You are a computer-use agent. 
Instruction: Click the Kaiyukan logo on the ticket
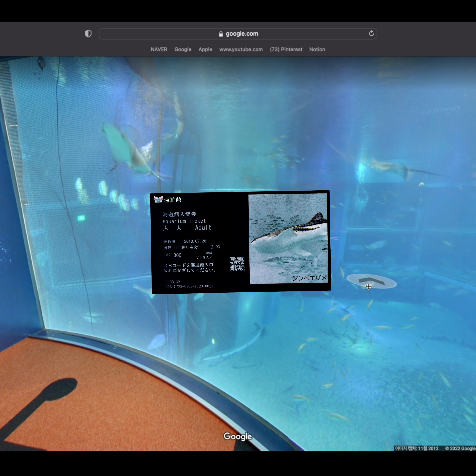point(158,199)
